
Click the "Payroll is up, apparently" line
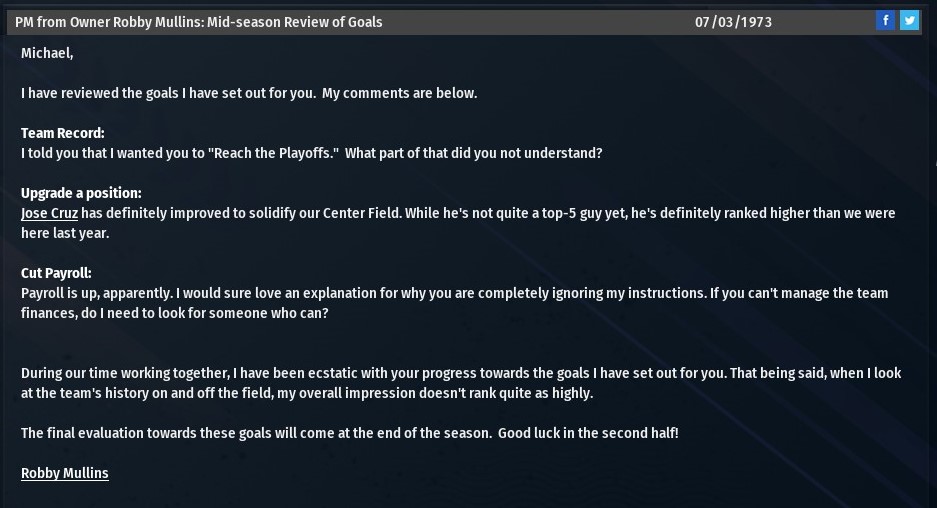click(454, 293)
